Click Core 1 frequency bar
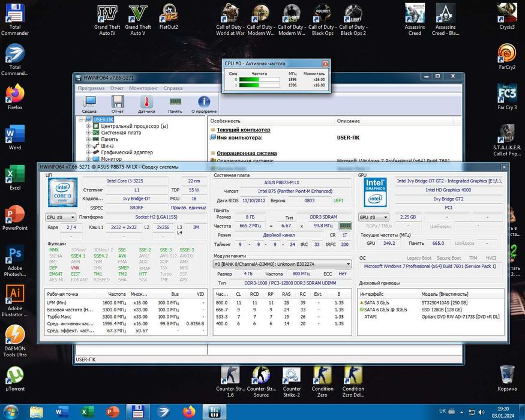Viewport: 525px width, 420px height. pyautogui.click(x=259, y=85)
